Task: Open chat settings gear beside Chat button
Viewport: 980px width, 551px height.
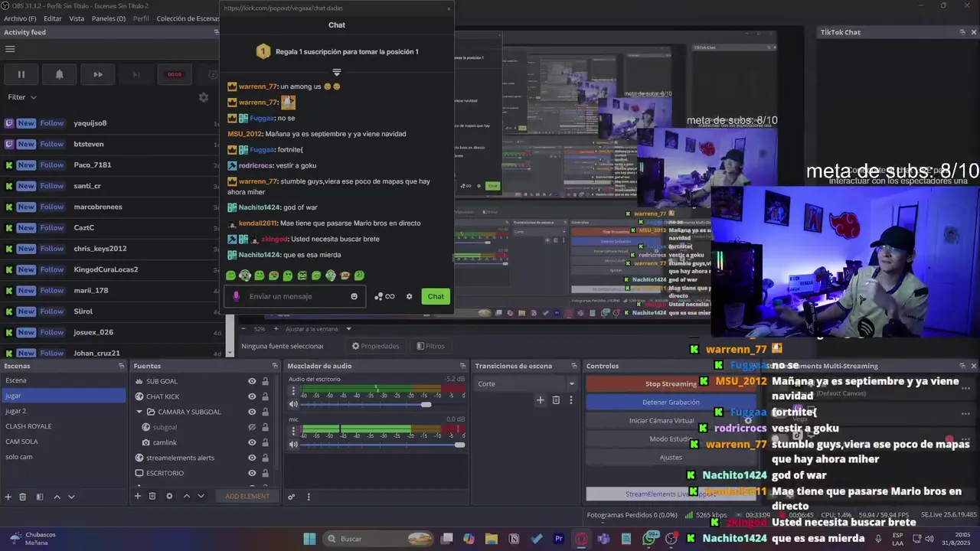Action: click(x=409, y=296)
